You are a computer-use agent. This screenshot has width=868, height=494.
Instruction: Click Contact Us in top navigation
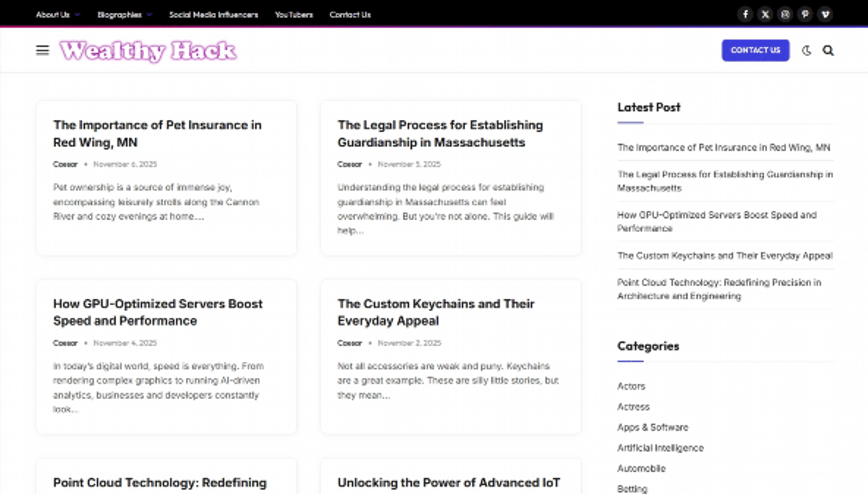[x=350, y=15]
